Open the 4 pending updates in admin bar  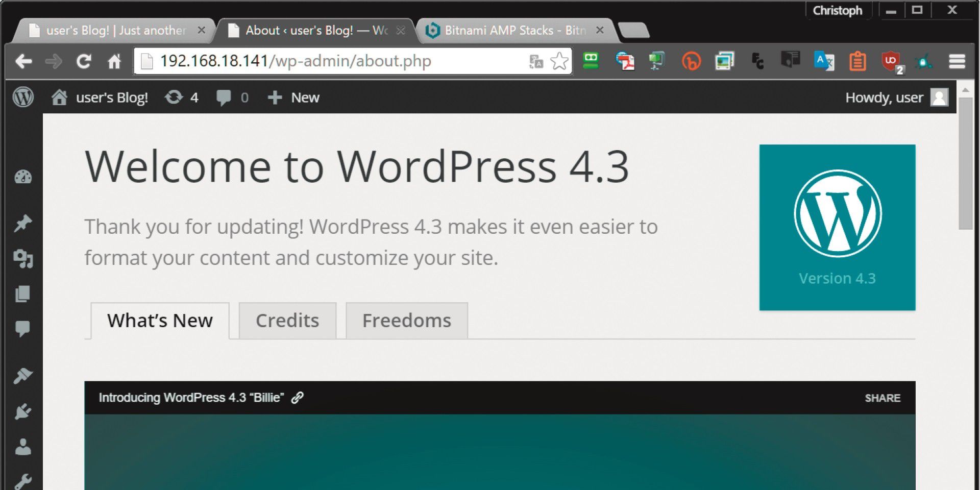click(181, 97)
